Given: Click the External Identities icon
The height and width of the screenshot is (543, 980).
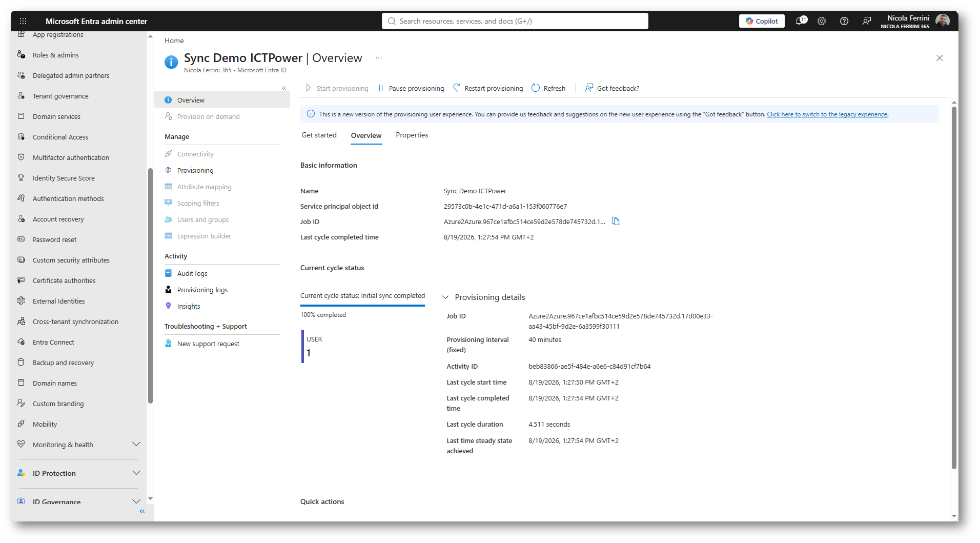Looking at the screenshot, I should click(21, 301).
